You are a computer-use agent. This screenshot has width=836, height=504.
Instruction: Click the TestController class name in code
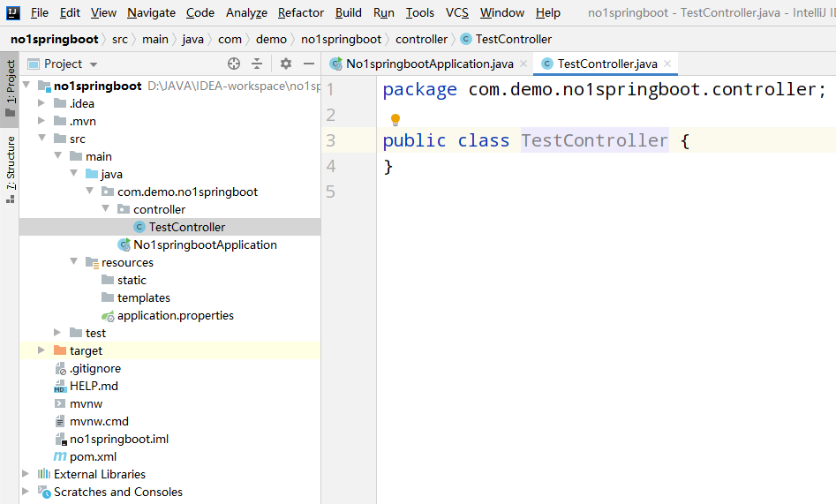(594, 140)
